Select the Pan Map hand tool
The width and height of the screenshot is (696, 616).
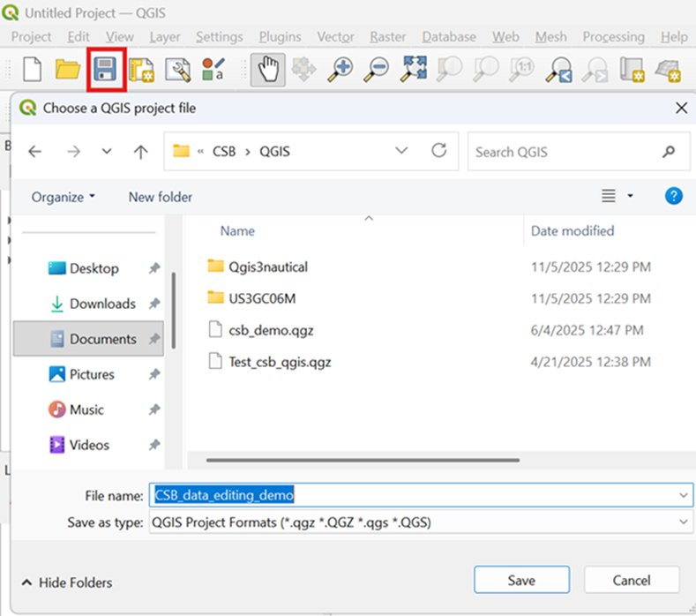(x=267, y=71)
